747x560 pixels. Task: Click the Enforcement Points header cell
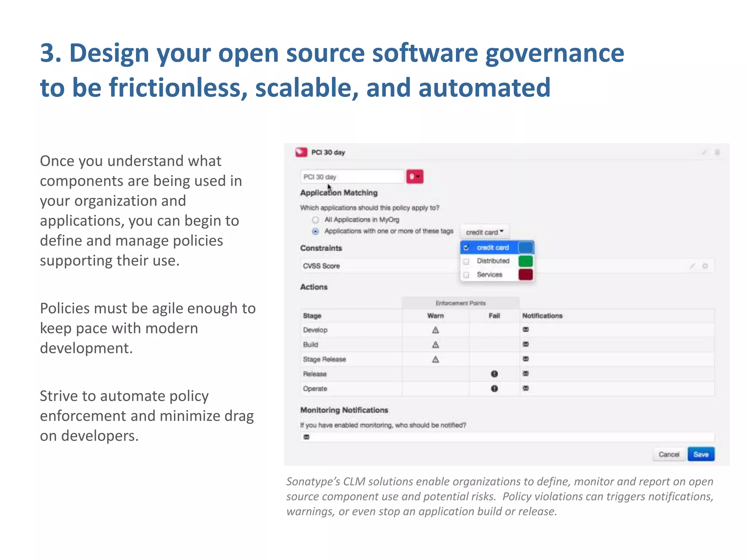pyautogui.click(x=461, y=303)
